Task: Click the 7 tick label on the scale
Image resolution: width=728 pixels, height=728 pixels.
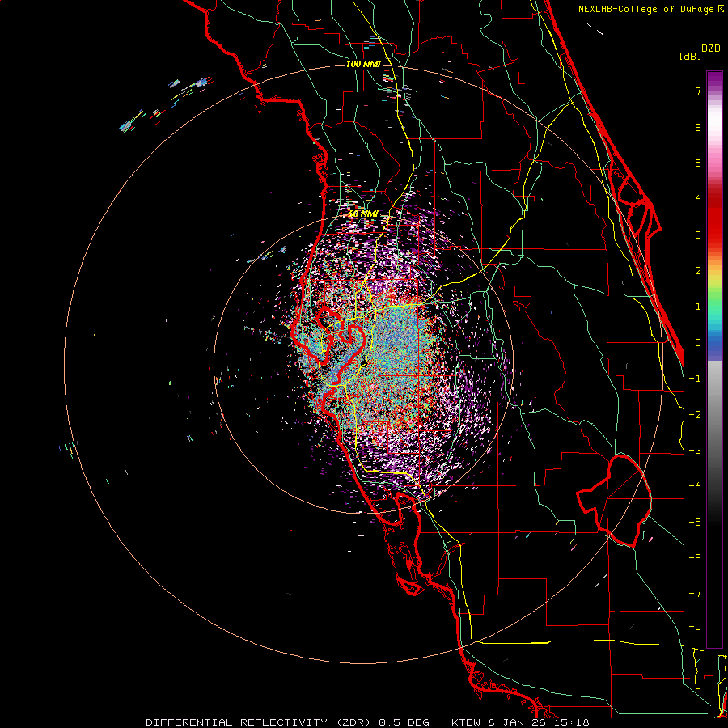Action: [x=698, y=91]
